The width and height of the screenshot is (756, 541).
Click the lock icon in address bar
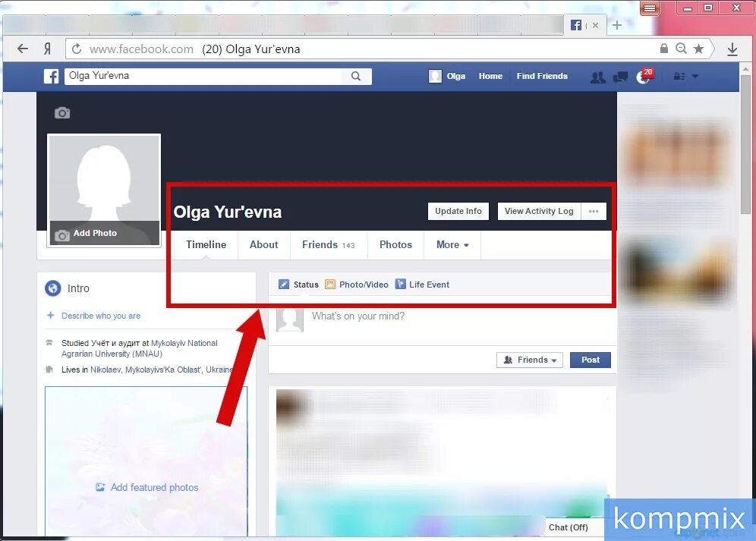pos(664,49)
